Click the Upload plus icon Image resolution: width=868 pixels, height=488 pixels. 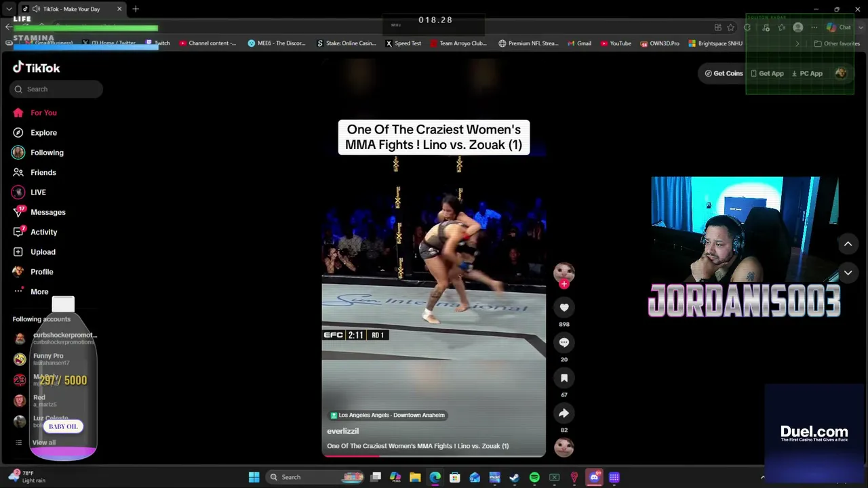[18, 252]
